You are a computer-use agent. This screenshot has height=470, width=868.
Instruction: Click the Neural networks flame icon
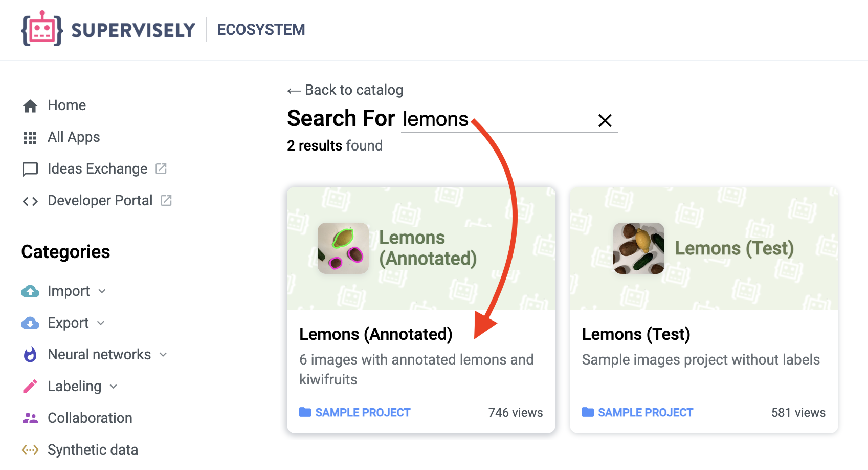click(30, 355)
